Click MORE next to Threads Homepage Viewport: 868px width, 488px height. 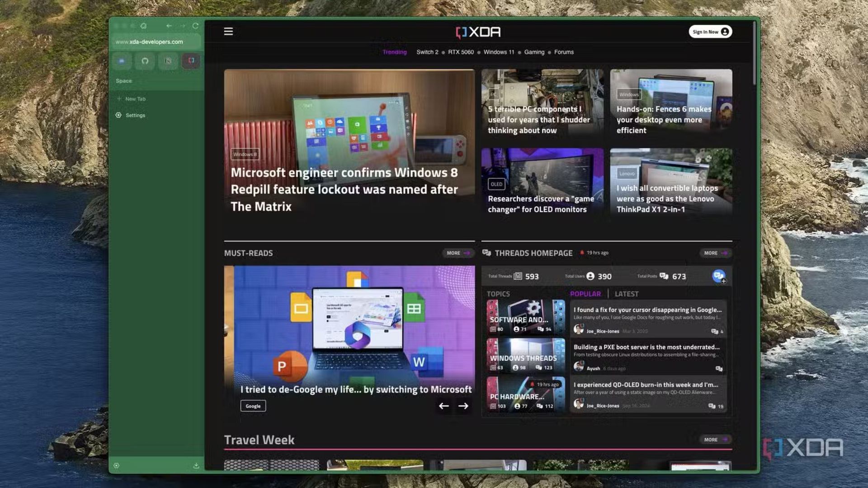coord(715,253)
